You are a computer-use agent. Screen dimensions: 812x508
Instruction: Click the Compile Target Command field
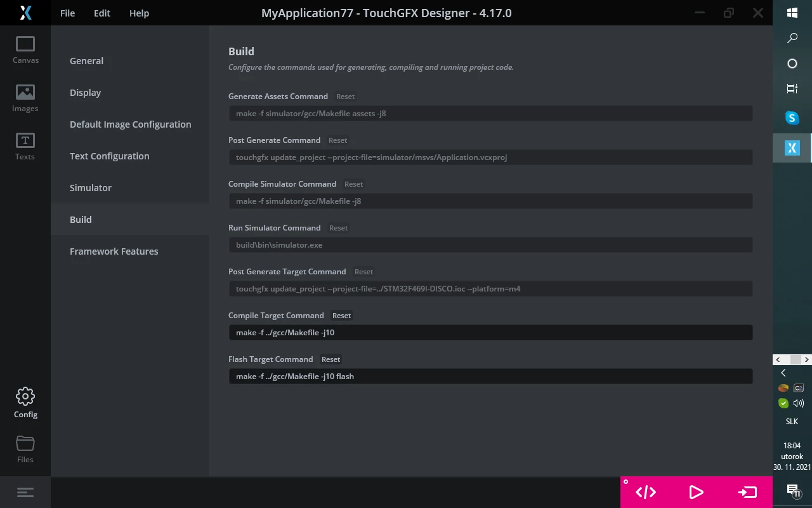[x=490, y=333]
